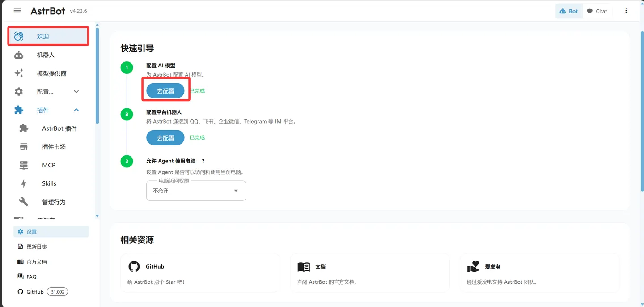The width and height of the screenshot is (644, 307).
Task: Open the GitHub resource card
Action: (x=200, y=273)
